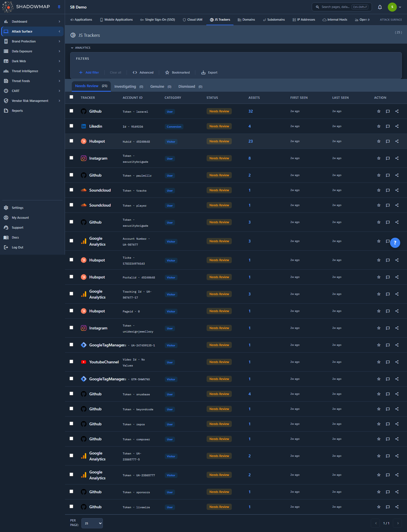Check the YoutubeChannel row checkbox
This screenshot has width=407, height=532.
pyautogui.click(x=71, y=362)
